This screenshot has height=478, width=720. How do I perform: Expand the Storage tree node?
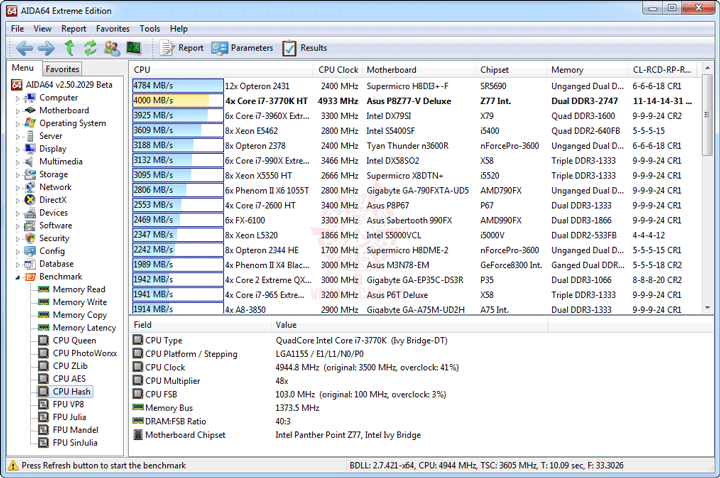pos(17,175)
